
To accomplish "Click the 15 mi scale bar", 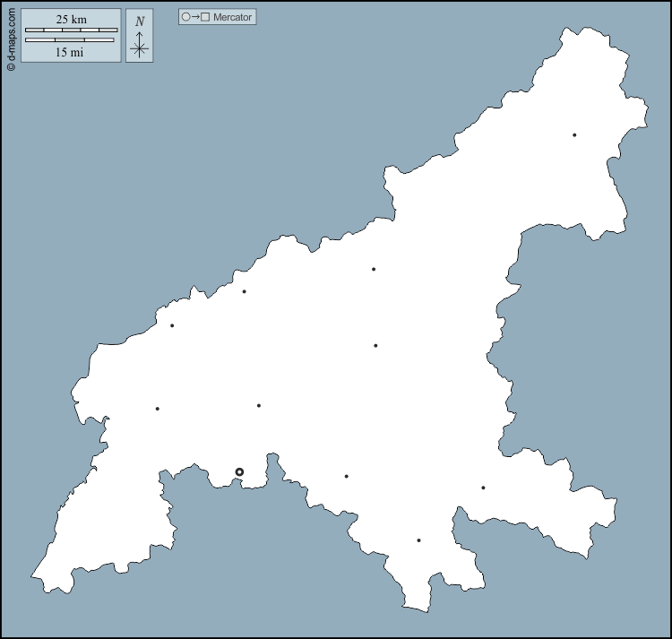I will coord(70,40).
